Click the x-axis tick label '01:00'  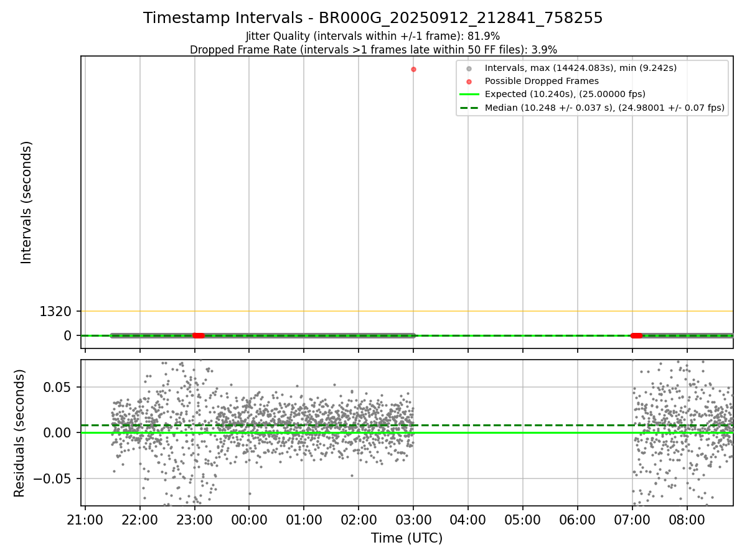click(304, 519)
